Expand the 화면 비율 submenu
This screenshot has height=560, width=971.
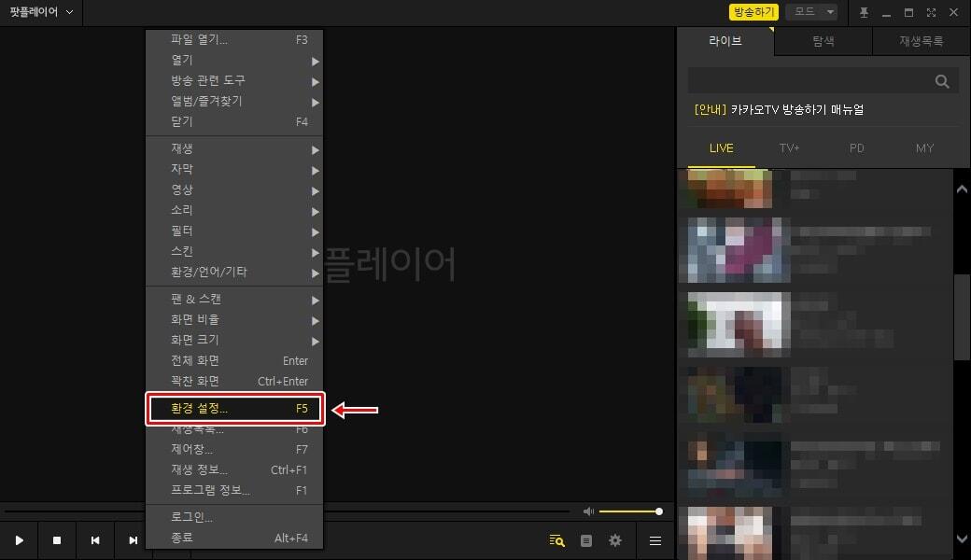tap(234, 319)
